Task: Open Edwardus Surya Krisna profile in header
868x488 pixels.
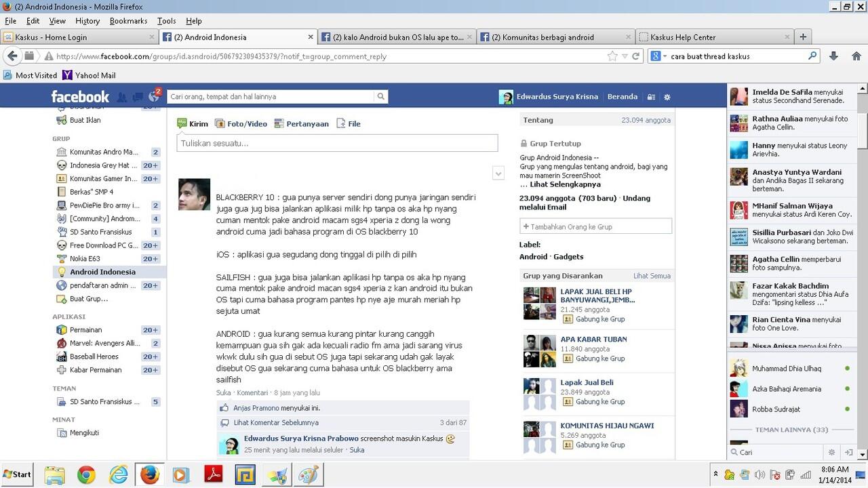Action: (549, 97)
